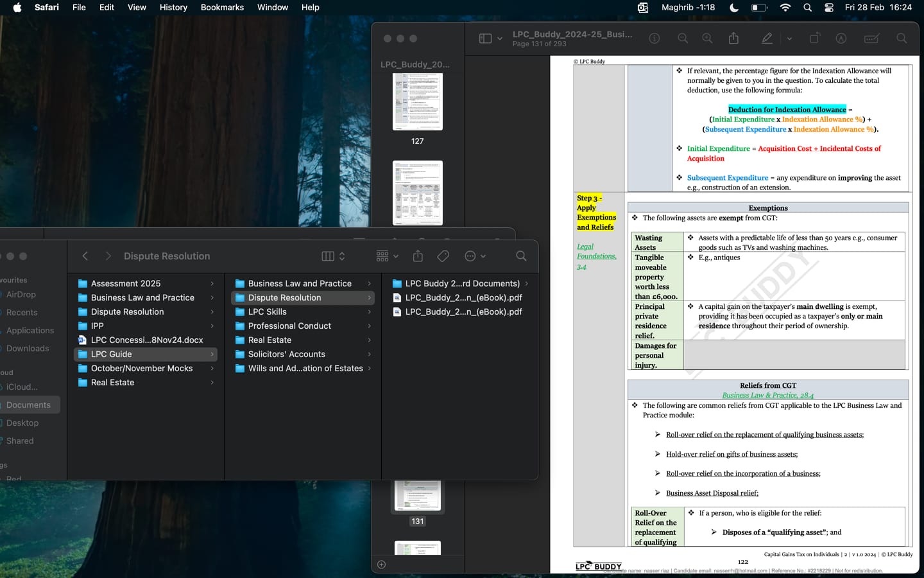Share the selected item from Finder toolbar

(x=418, y=256)
